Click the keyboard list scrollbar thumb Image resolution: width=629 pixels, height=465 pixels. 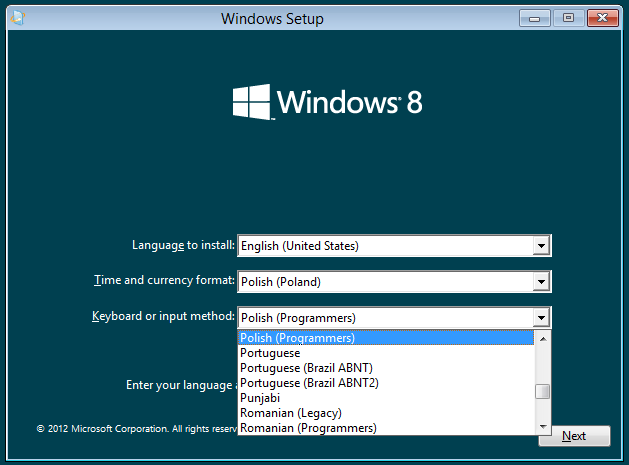click(x=543, y=391)
